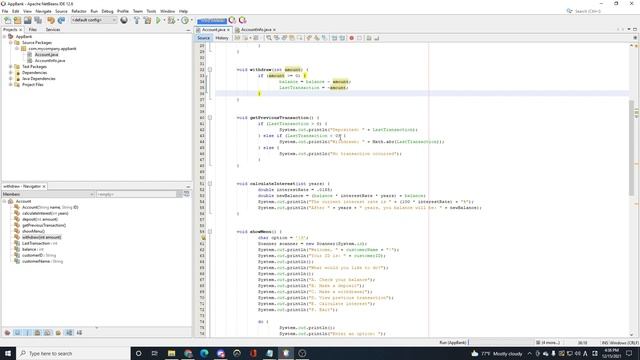Image resolution: width=640 pixels, height=360 pixels.
Task: Open Microsoft Edge from taskbar
Action: [204, 353]
